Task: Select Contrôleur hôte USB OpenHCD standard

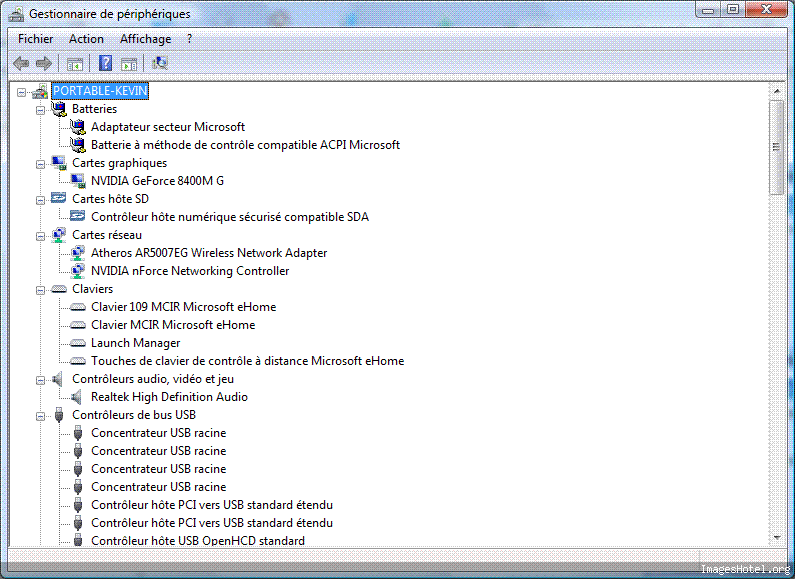Action: pyautogui.click(x=197, y=541)
